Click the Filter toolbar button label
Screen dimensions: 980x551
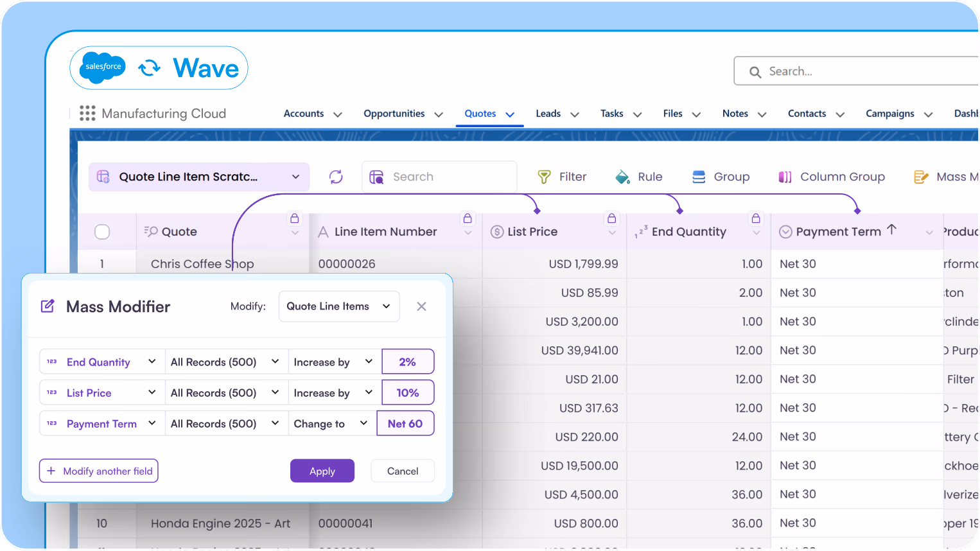coord(573,177)
